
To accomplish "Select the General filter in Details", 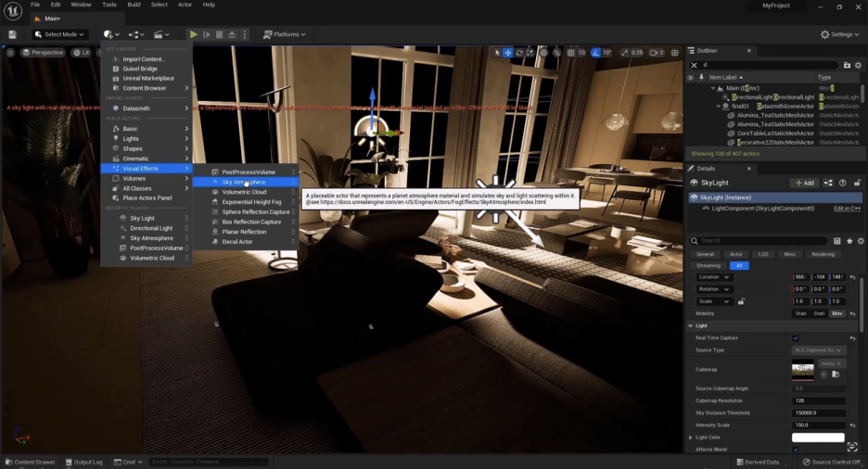I will (705, 254).
